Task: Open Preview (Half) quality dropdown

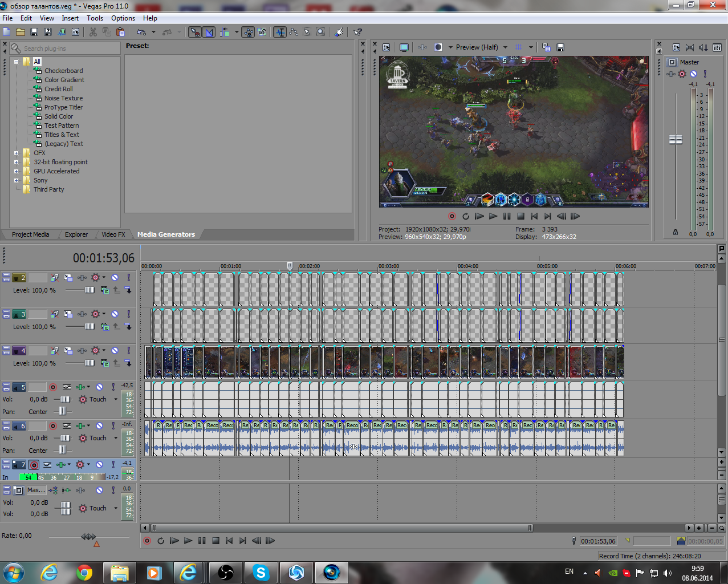Action: click(x=505, y=47)
